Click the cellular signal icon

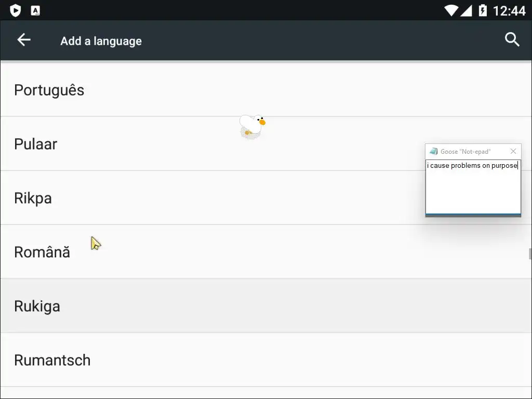(466, 10)
